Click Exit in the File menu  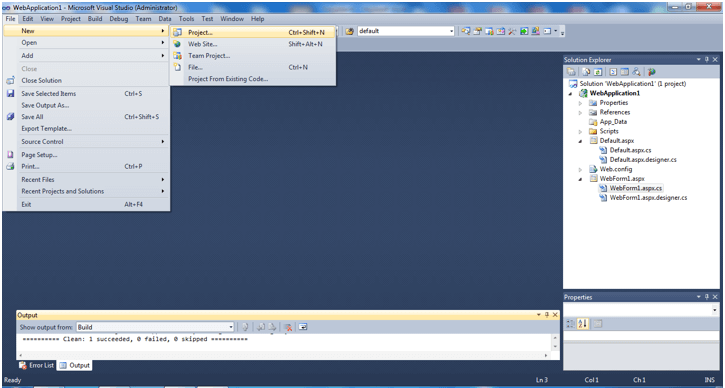[86, 204]
